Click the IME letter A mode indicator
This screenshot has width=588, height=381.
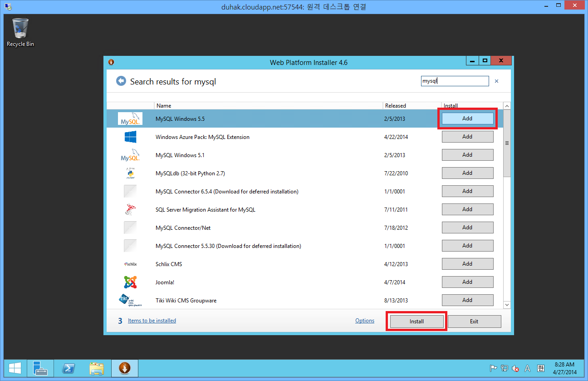pyautogui.click(x=527, y=368)
